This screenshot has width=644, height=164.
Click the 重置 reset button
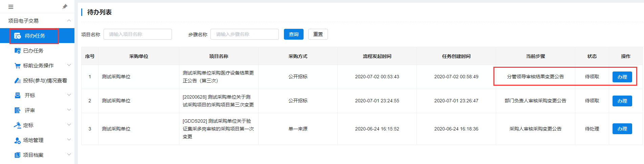click(x=318, y=34)
